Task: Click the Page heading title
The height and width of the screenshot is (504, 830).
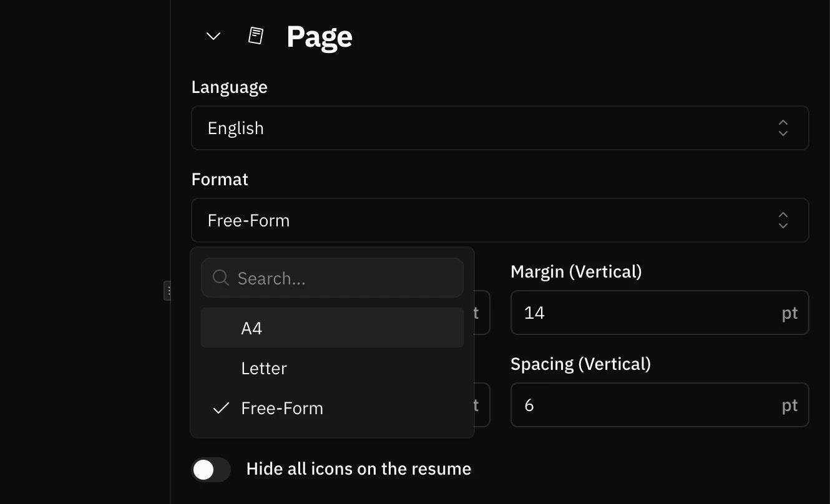Action: click(319, 36)
